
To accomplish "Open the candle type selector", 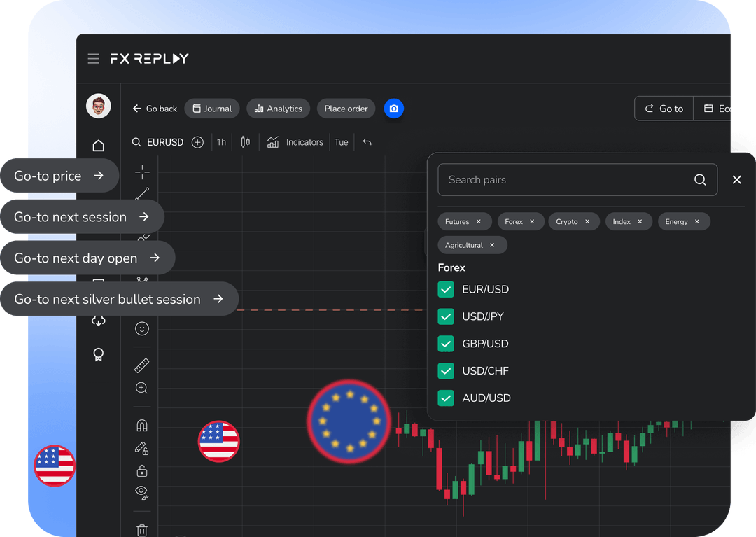I will point(245,142).
